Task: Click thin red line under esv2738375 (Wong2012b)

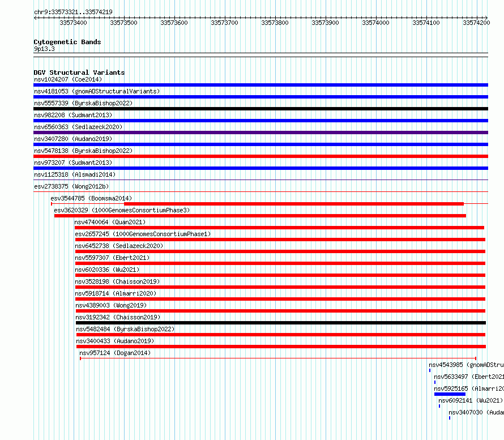Action: (260, 192)
